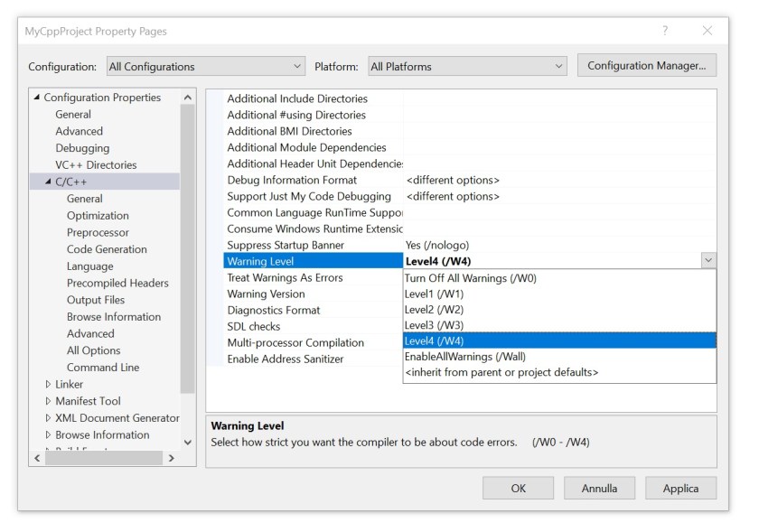Select the Optimization page
Viewport: 759px width, 532px height.
point(98,215)
